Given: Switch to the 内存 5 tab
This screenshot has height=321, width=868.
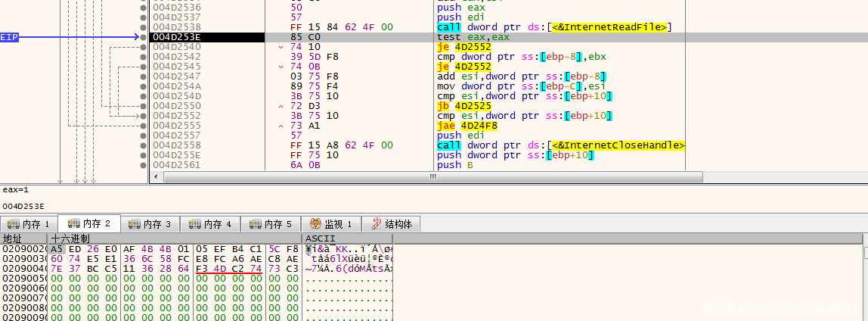Looking at the screenshot, I should (x=271, y=224).
